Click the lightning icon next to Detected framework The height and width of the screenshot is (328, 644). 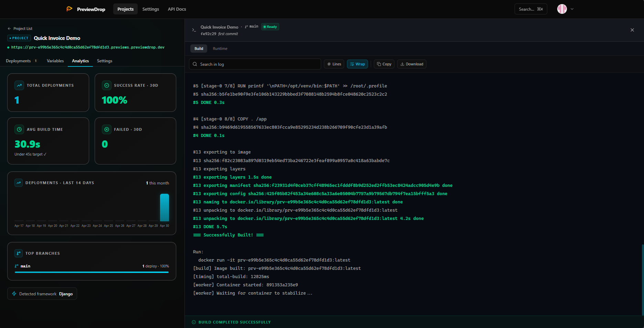click(x=14, y=294)
